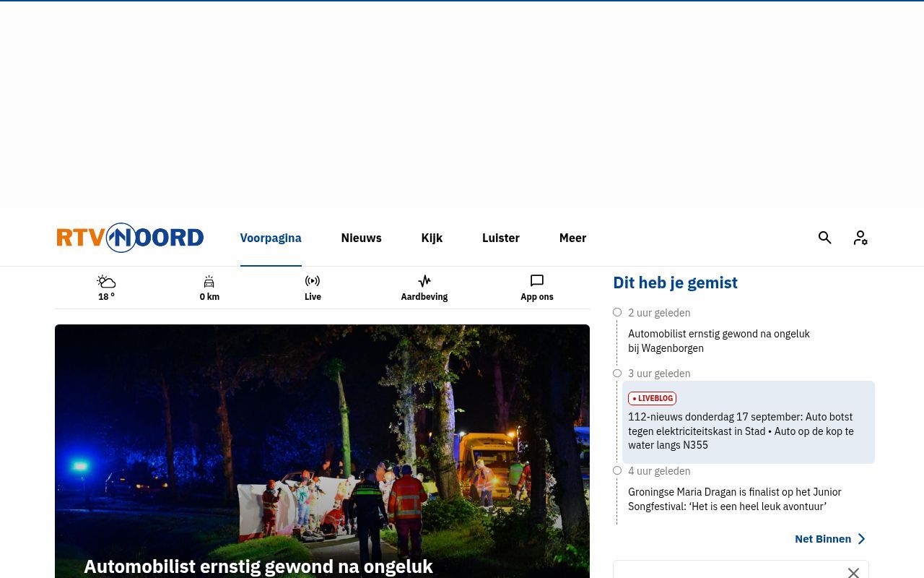Click the weather cloud icon
The height and width of the screenshot is (578, 924).
(106, 281)
